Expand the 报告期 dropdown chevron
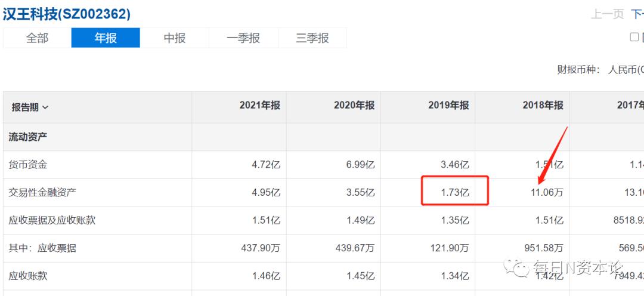This screenshot has height=296, width=644. tap(45, 107)
